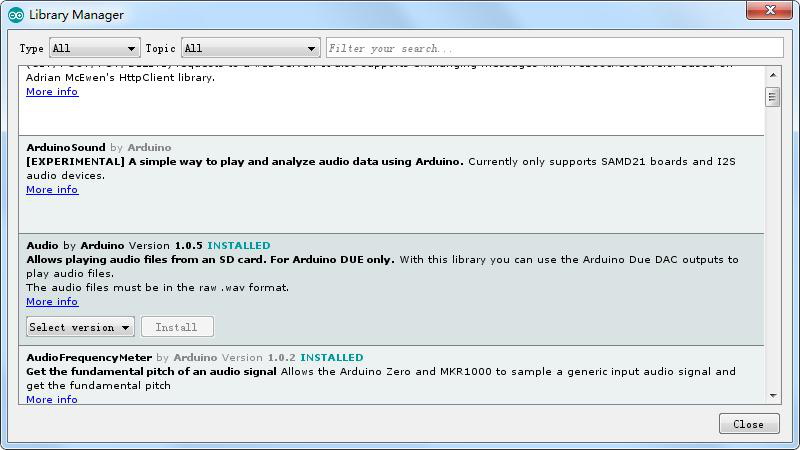Image resolution: width=800 pixels, height=450 pixels.
Task: Click the Type dropdown arrow
Action: tap(131, 48)
